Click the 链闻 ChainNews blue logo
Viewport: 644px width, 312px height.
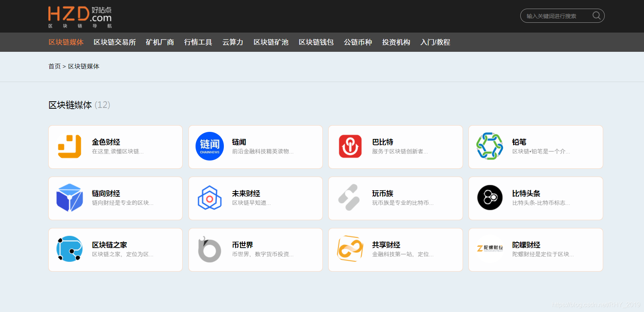coord(210,146)
